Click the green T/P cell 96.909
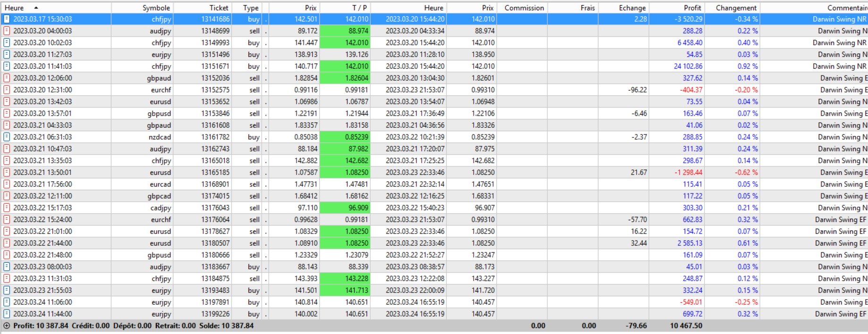 pyautogui.click(x=345, y=208)
